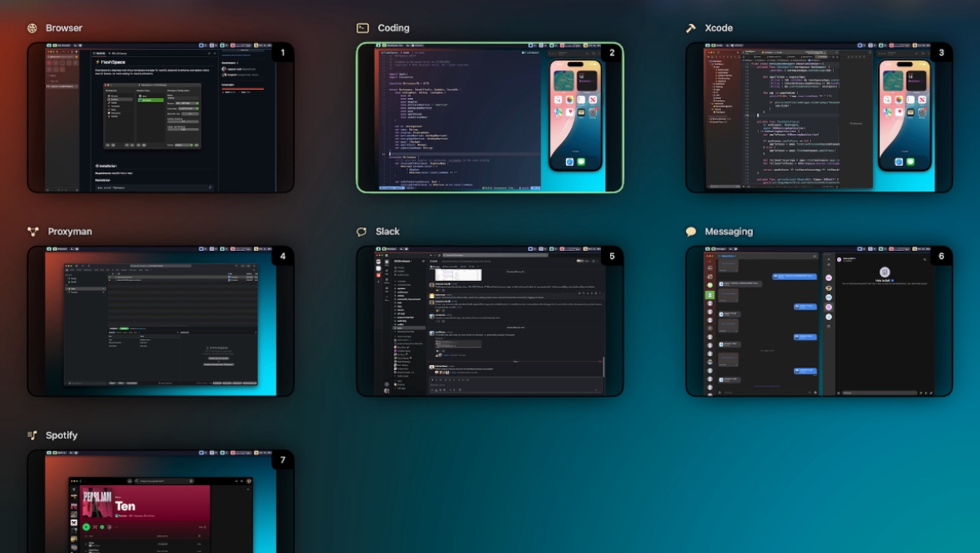Image resolution: width=980 pixels, height=553 pixels.
Task: Click the number 2 badge on Coding
Action: 612,53
